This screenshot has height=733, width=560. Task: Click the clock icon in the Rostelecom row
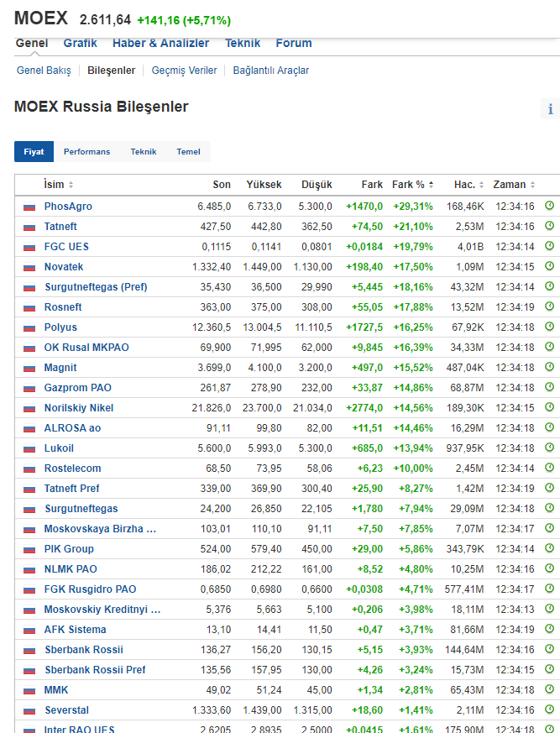click(550, 467)
